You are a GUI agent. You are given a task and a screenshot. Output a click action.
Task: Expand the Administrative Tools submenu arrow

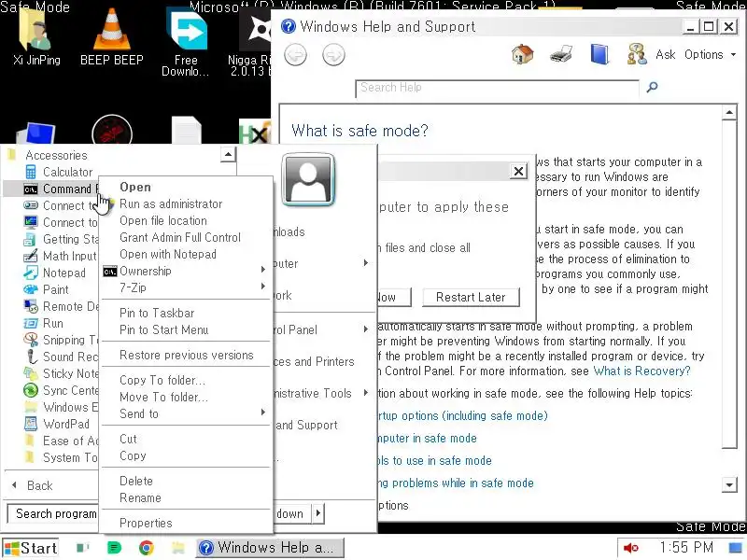pos(365,393)
